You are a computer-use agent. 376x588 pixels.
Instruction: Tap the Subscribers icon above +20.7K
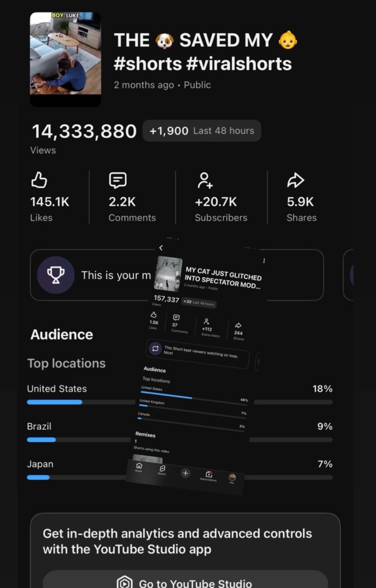coord(205,180)
